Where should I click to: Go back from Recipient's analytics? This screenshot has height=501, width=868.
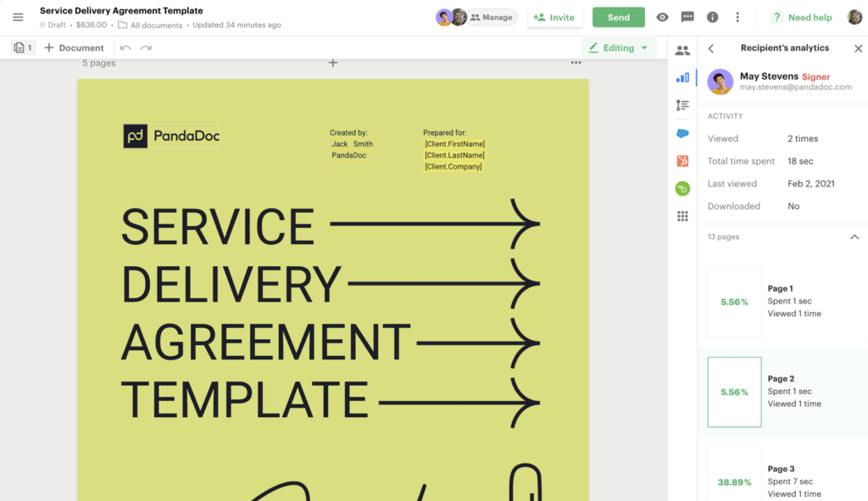[x=711, y=48]
